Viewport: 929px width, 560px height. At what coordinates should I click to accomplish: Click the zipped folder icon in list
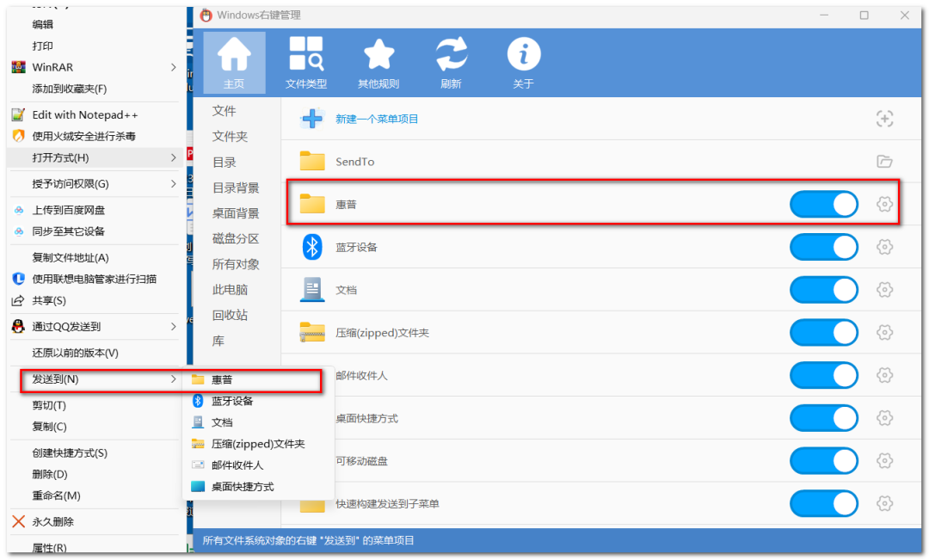pyautogui.click(x=311, y=332)
